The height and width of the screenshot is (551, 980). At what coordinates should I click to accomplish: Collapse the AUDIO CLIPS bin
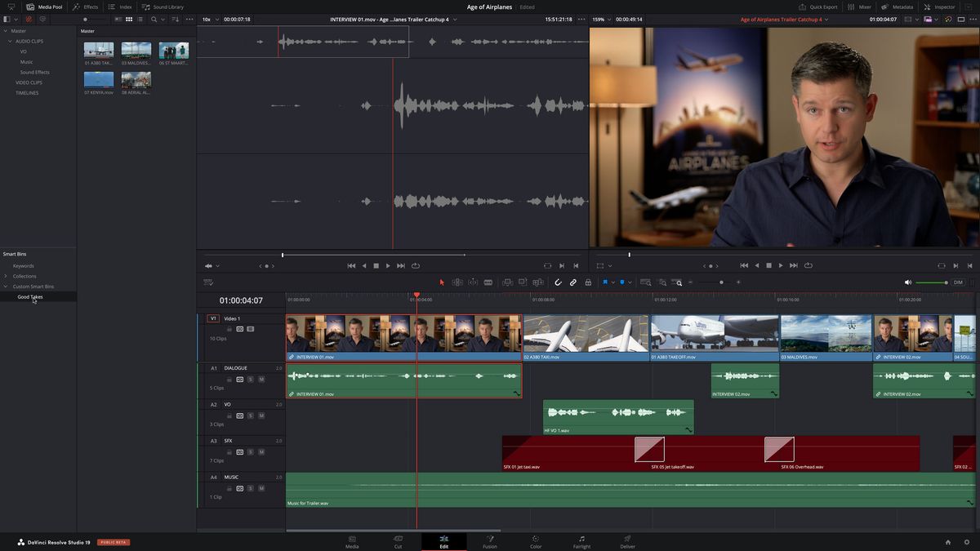tap(11, 41)
